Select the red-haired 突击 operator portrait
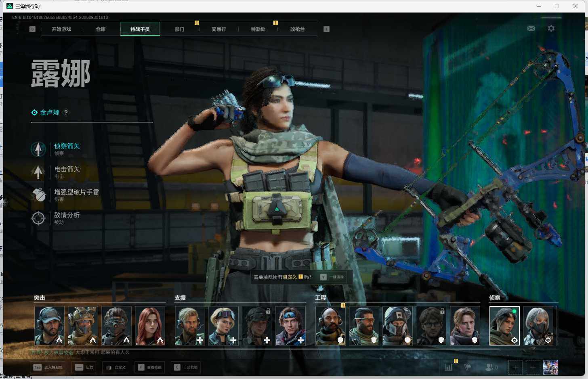588x379 pixels. coord(150,326)
